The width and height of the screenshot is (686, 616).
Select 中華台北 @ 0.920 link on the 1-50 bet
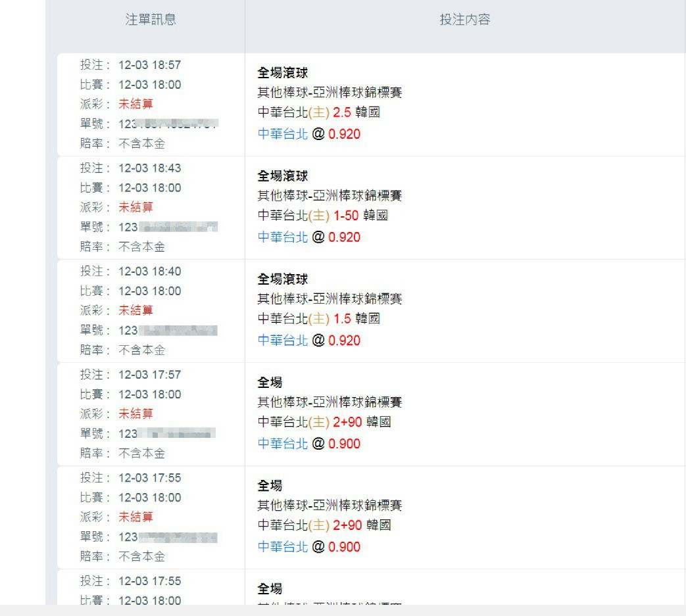point(309,237)
